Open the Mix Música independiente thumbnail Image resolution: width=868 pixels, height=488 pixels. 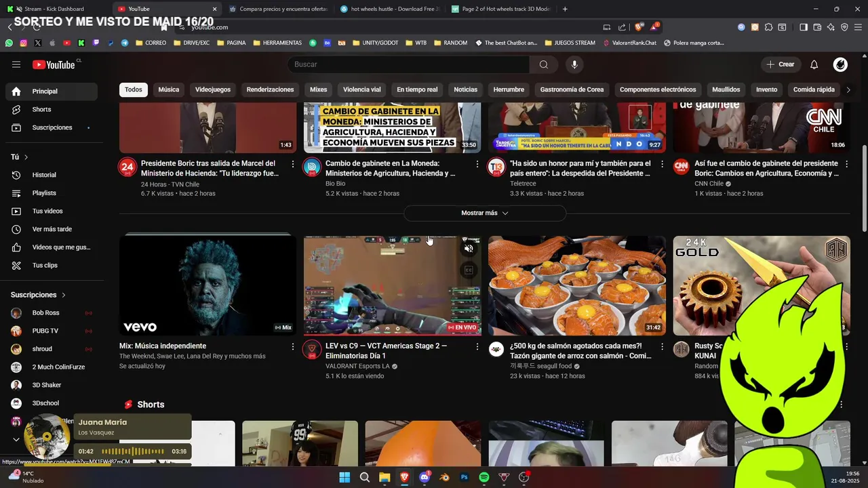[208, 285]
